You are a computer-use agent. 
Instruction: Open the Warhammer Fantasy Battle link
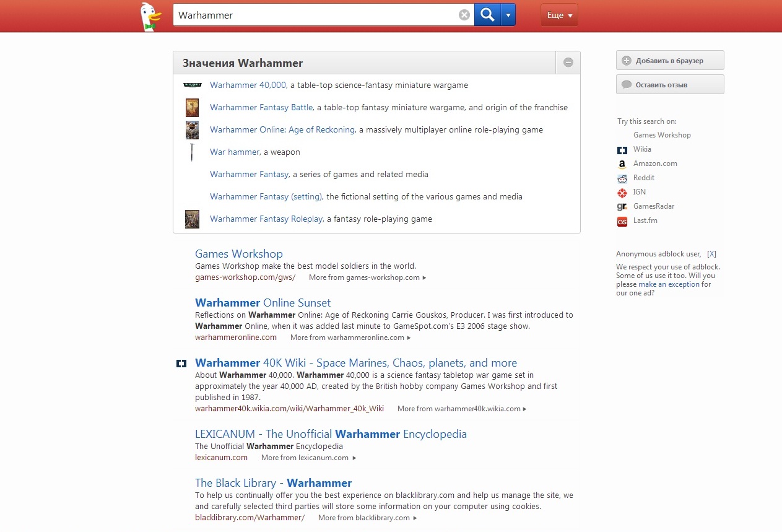[261, 108]
